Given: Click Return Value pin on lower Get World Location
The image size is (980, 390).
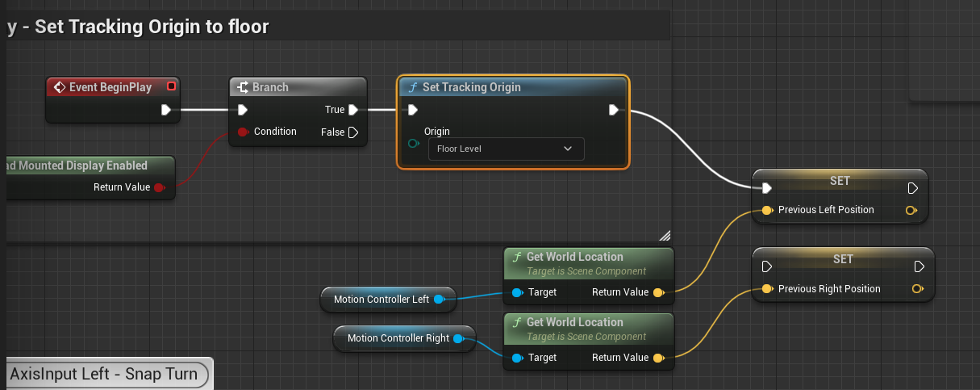Looking at the screenshot, I should (658, 358).
